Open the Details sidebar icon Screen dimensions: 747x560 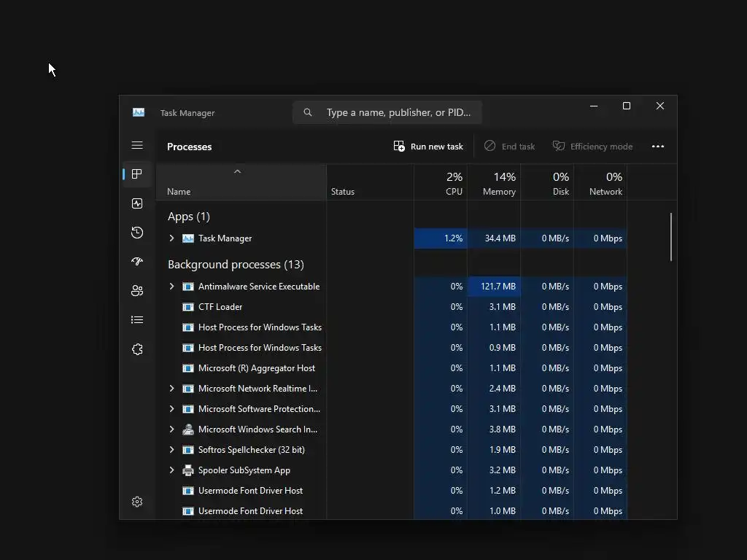[137, 320]
